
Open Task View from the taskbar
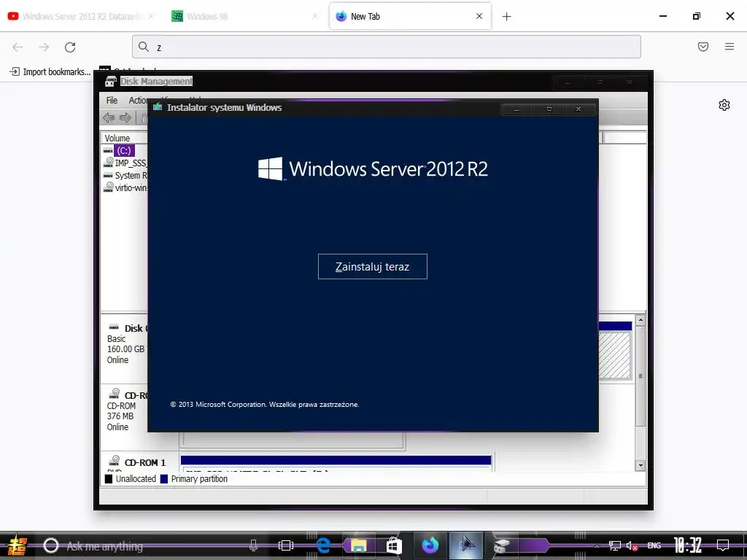pos(286,545)
